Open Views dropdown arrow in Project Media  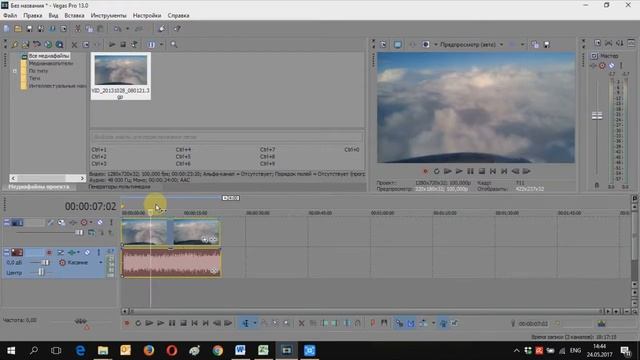pyautogui.click(x=161, y=44)
